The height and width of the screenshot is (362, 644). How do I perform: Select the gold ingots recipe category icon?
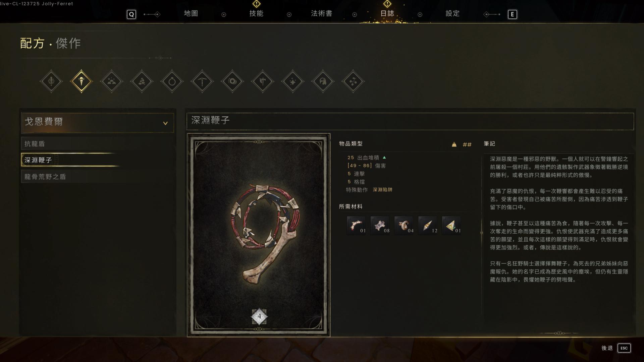[x=111, y=81]
